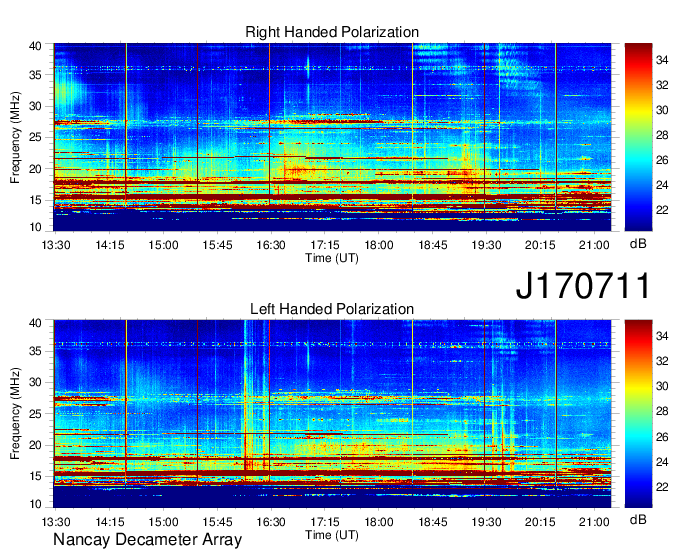Click the "40" frequency tick on the top plot
The height and width of the screenshot is (552, 680).
35,46
